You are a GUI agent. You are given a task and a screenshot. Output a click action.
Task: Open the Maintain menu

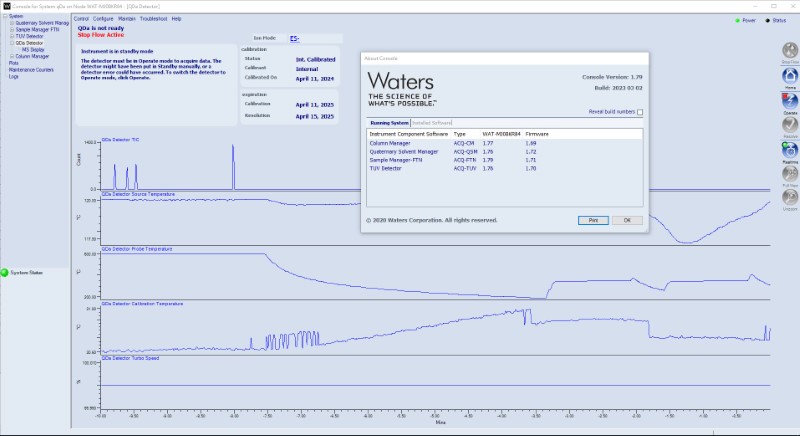tap(127, 19)
